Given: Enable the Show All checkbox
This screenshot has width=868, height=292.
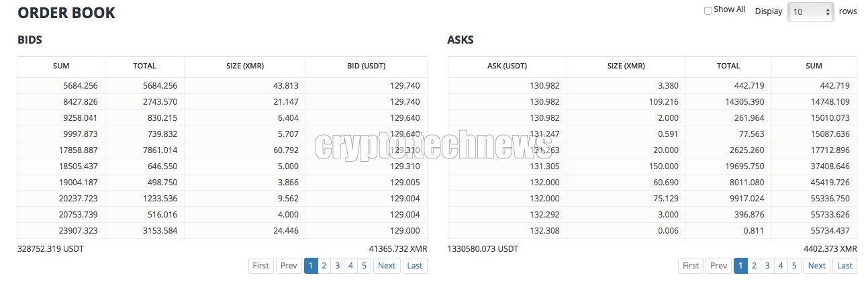Looking at the screenshot, I should (x=708, y=10).
